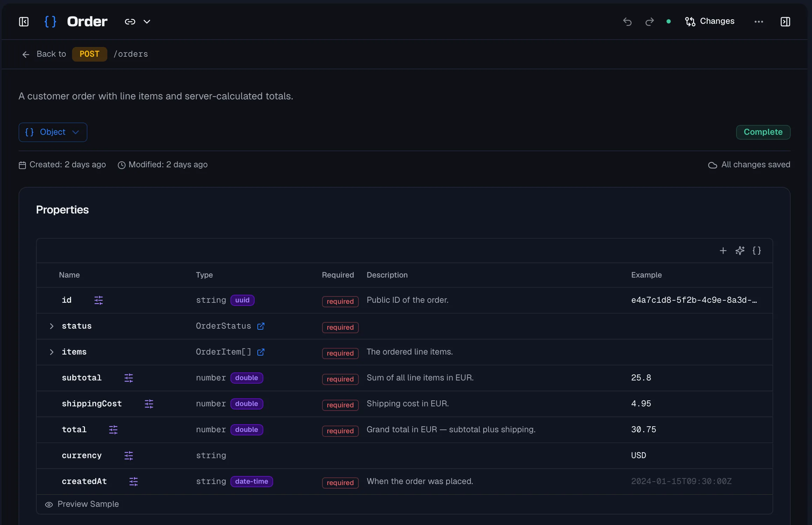This screenshot has height=525, width=812.
Task: Open settings sliders for shippingCost property
Action: [149, 404]
